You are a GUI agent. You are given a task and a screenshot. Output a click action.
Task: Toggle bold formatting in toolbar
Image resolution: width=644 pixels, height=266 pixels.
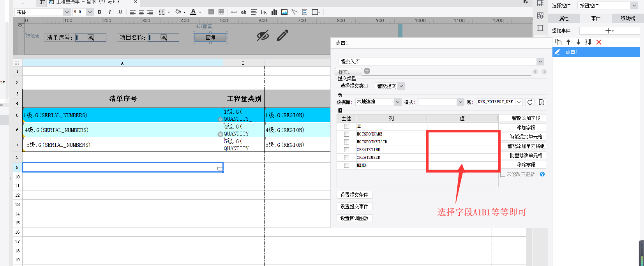[x=100, y=12]
